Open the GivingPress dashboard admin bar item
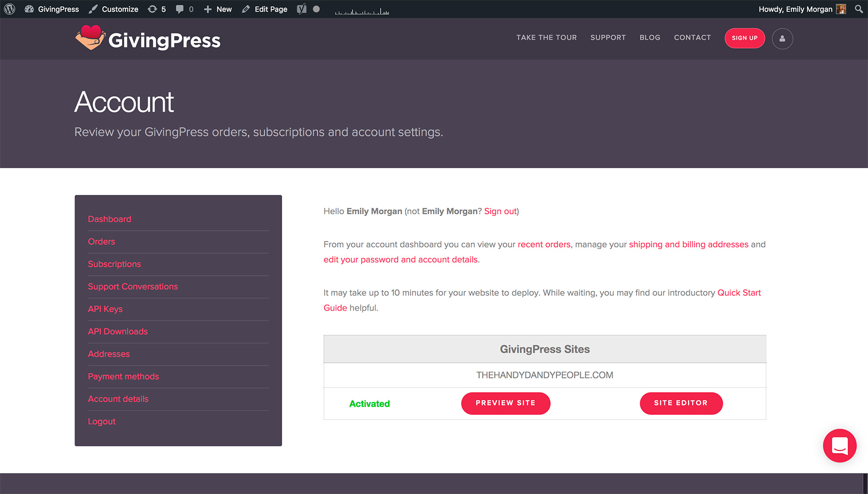The image size is (868, 494). (x=52, y=9)
